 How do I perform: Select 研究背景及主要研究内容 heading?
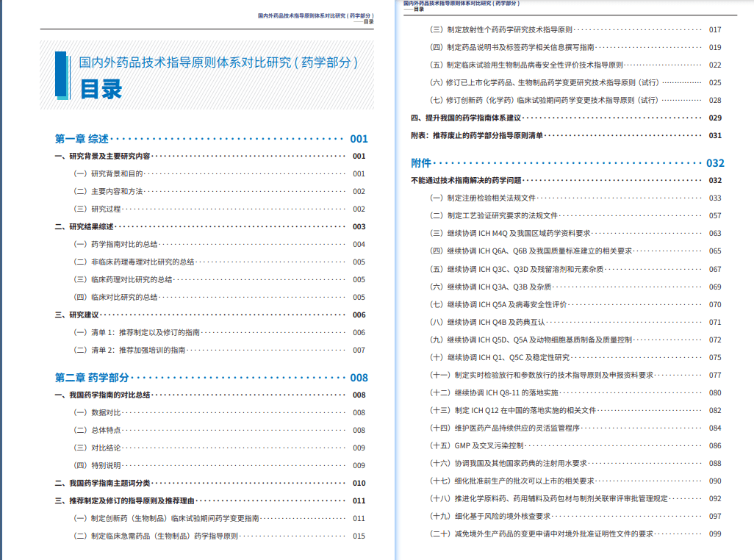[x=210, y=157]
